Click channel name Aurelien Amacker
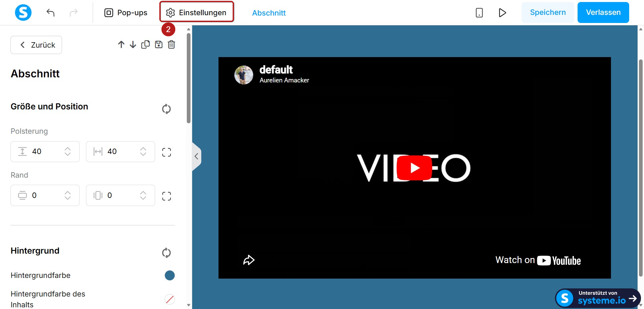 284,80
